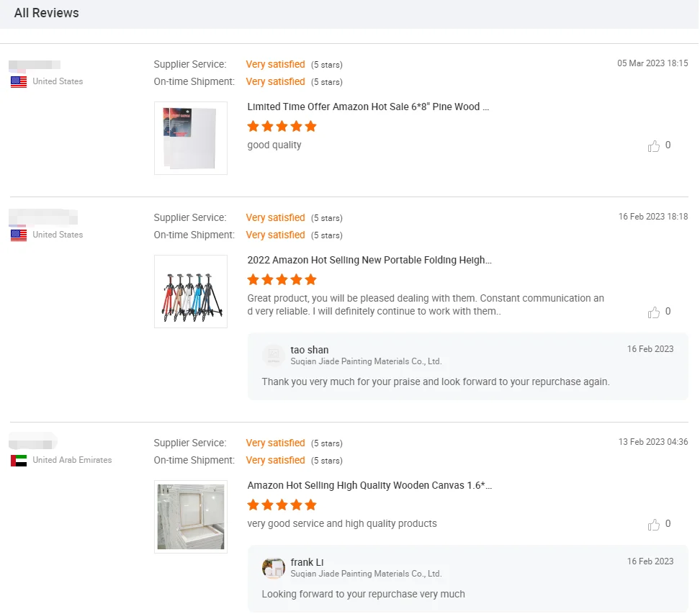Viewport: 700px width, 614px height.
Task: Open "Limited Time Offer Amazon Hot Sale" product link
Action: (x=368, y=107)
